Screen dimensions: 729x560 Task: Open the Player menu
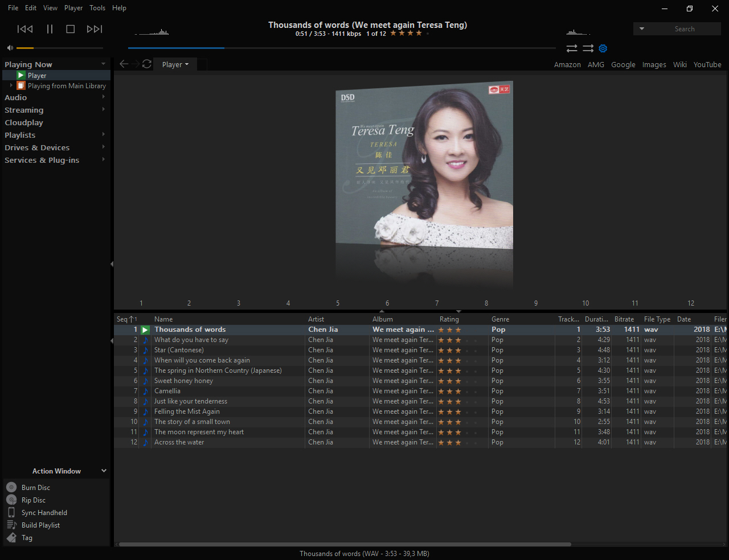tap(73, 8)
